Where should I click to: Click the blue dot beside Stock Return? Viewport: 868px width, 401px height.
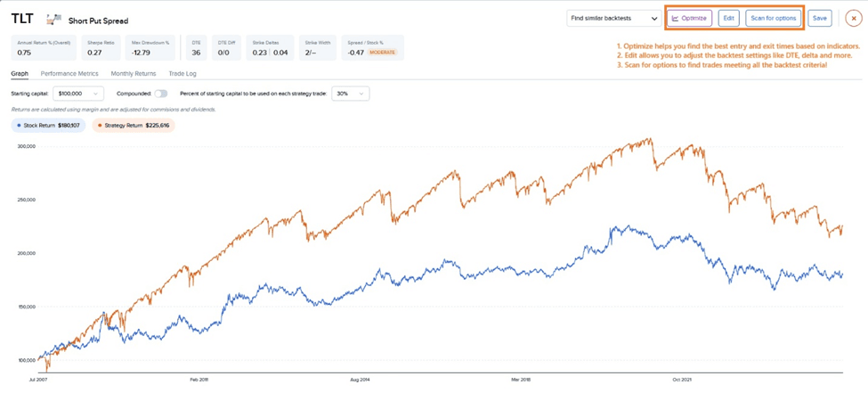click(18, 126)
